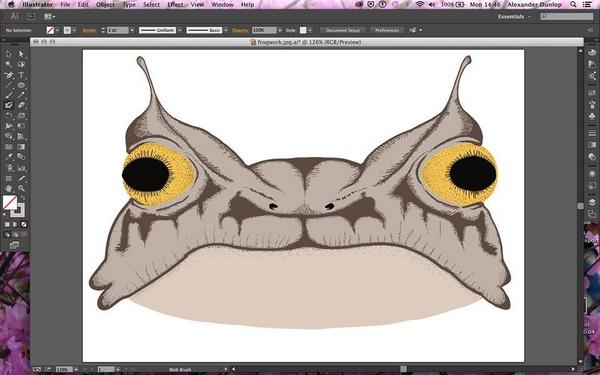This screenshot has height=375, width=600.
Task: Select the Zoom tool in the toolbox
Action: 21,188
